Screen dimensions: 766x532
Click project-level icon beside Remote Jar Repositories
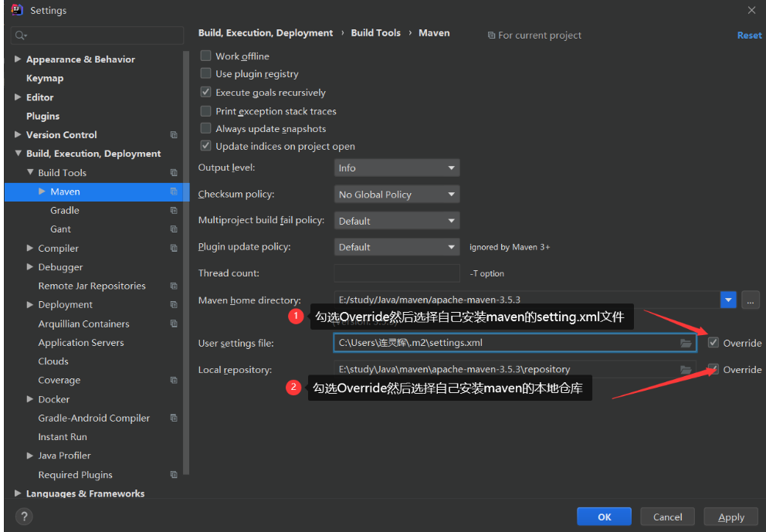pos(174,286)
